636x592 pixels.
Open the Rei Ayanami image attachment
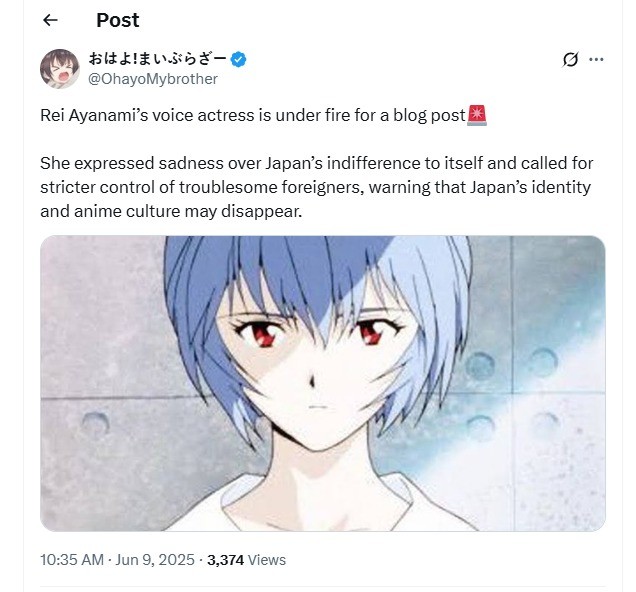(322, 383)
